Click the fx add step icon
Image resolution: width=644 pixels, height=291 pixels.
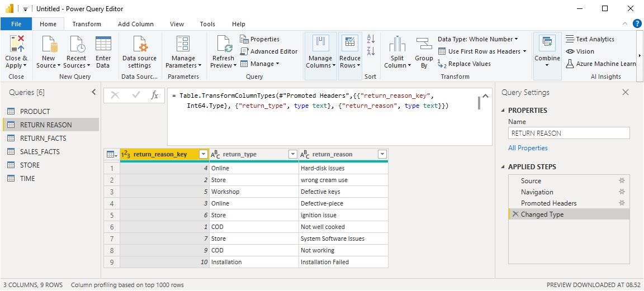[155, 95]
